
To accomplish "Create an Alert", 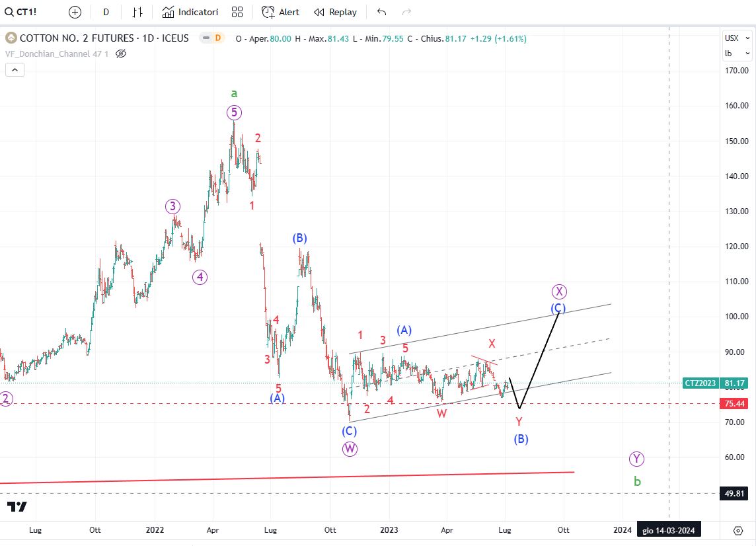I will [x=280, y=12].
